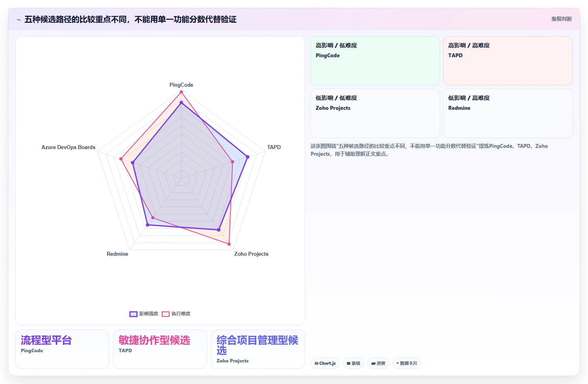Screen dimensions: 588x384
Task: Click the purple data point toward TAPD
Action: [248, 157]
